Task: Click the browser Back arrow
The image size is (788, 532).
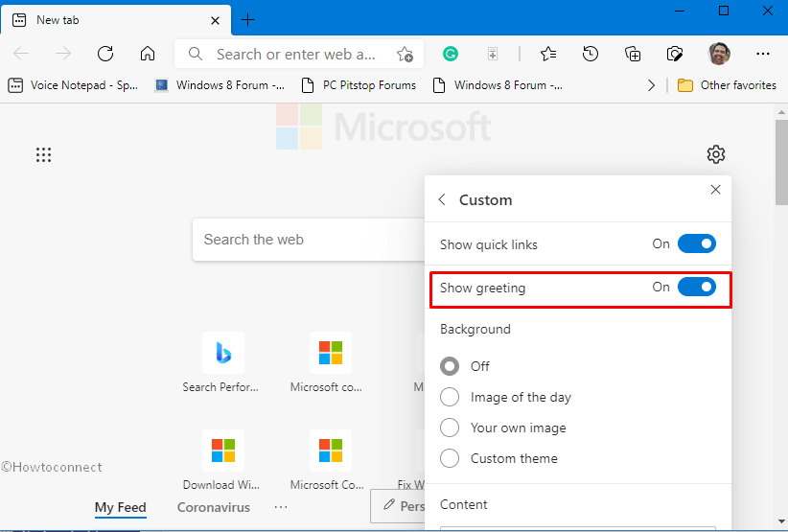Action: point(21,54)
